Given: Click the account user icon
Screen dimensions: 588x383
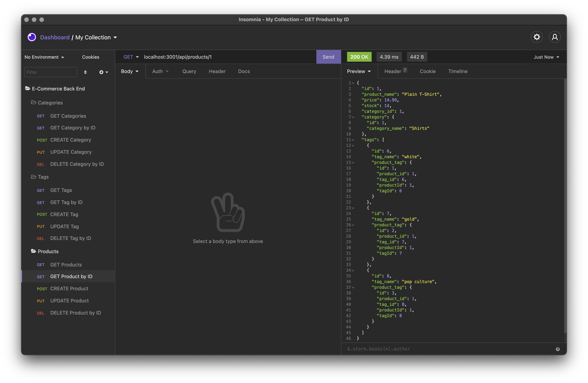Looking at the screenshot, I should tap(555, 37).
